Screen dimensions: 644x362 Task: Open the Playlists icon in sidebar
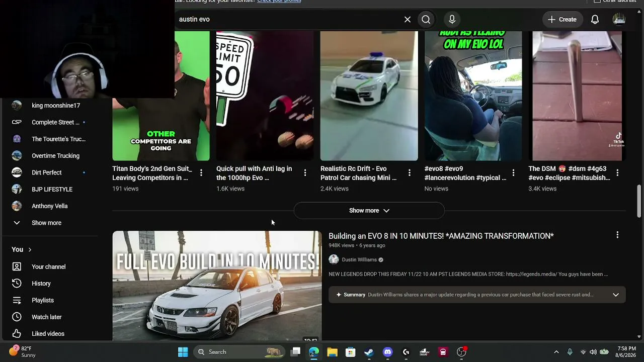pos(17,300)
